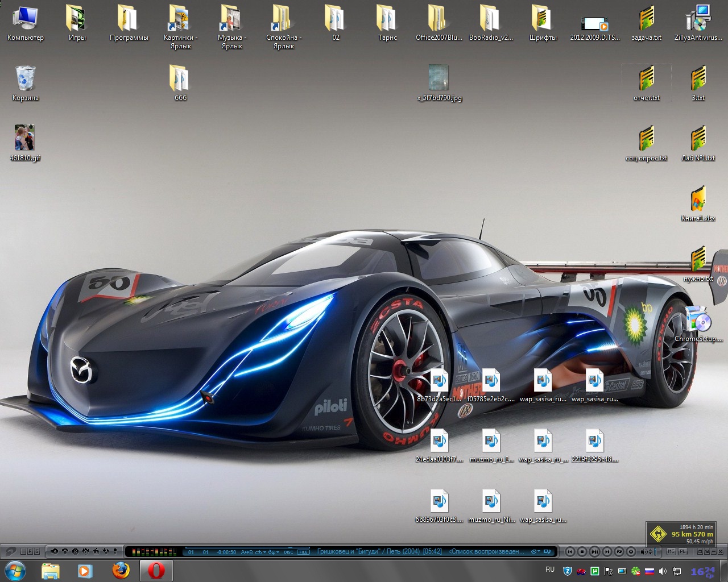728x582 pixels.
Task: Click the DISC source button in the player
Action: 288,552
